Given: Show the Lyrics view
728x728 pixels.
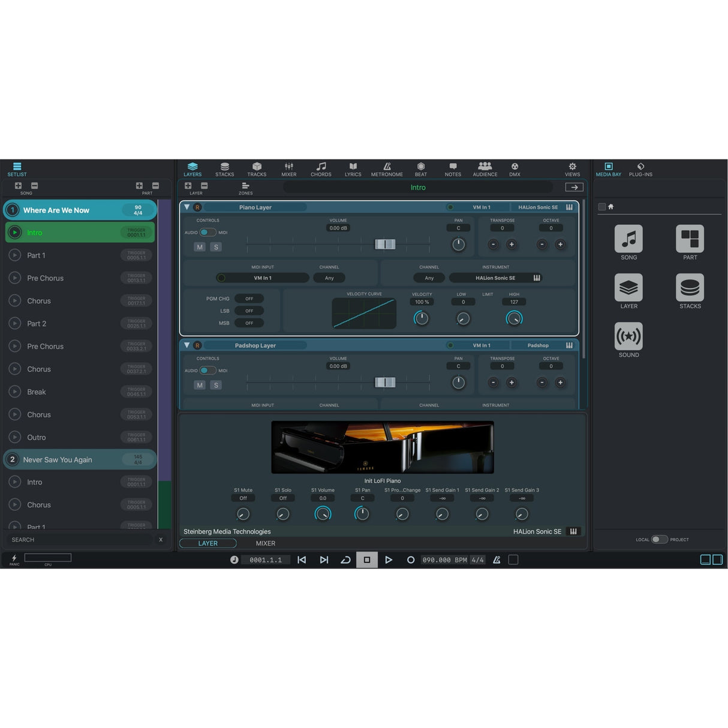Looking at the screenshot, I should pyautogui.click(x=353, y=169).
